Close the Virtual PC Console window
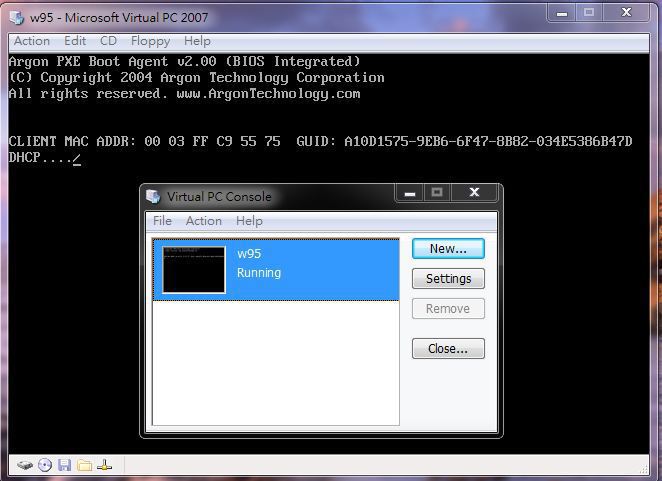 (x=474, y=193)
